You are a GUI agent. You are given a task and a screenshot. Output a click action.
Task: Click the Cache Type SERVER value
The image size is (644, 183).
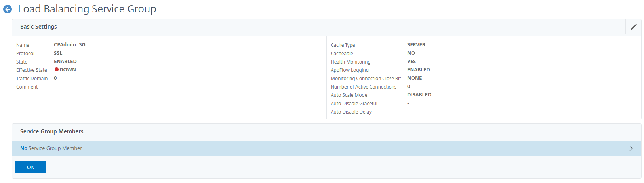[x=416, y=45]
